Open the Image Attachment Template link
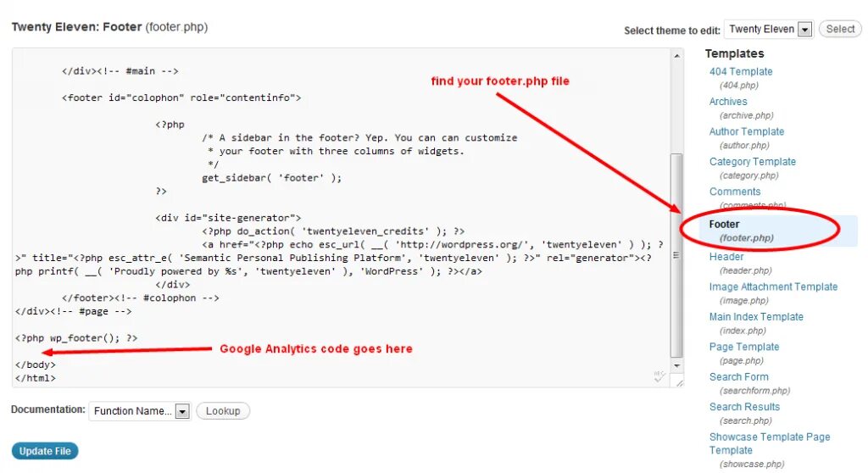This screenshot has height=473, width=868. point(773,287)
